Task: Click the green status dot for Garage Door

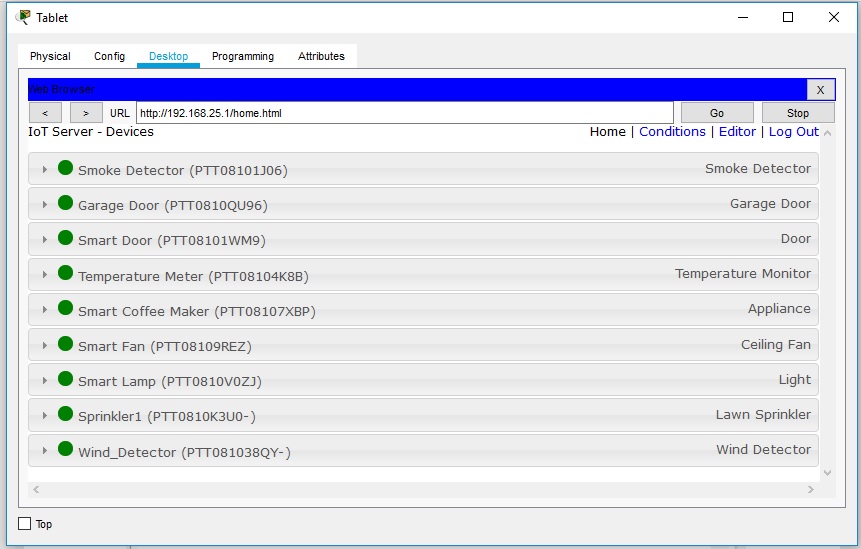Action: (65, 203)
